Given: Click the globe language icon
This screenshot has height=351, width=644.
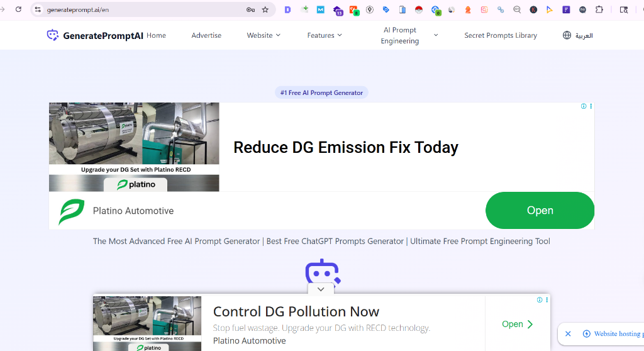Looking at the screenshot, I should tap(567, 35).
